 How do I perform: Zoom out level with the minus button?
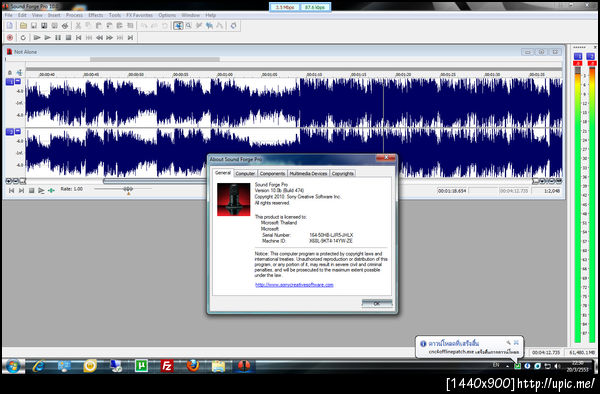15,181
